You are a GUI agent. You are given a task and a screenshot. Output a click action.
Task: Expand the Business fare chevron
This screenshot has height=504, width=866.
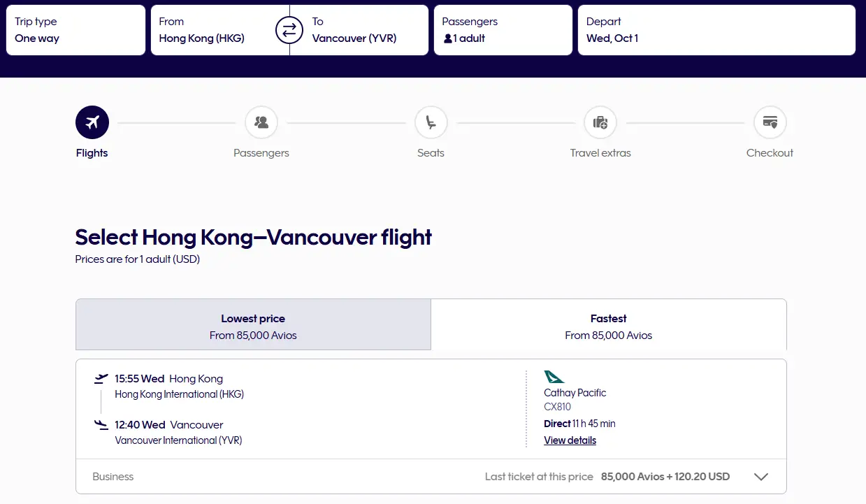pyautogui.click(x=761, y=477)
